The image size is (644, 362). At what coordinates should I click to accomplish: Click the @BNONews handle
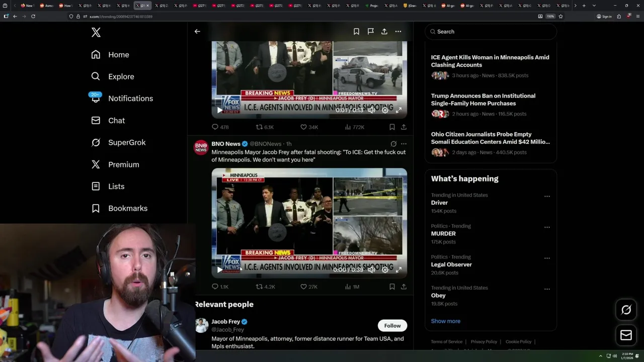265,144
